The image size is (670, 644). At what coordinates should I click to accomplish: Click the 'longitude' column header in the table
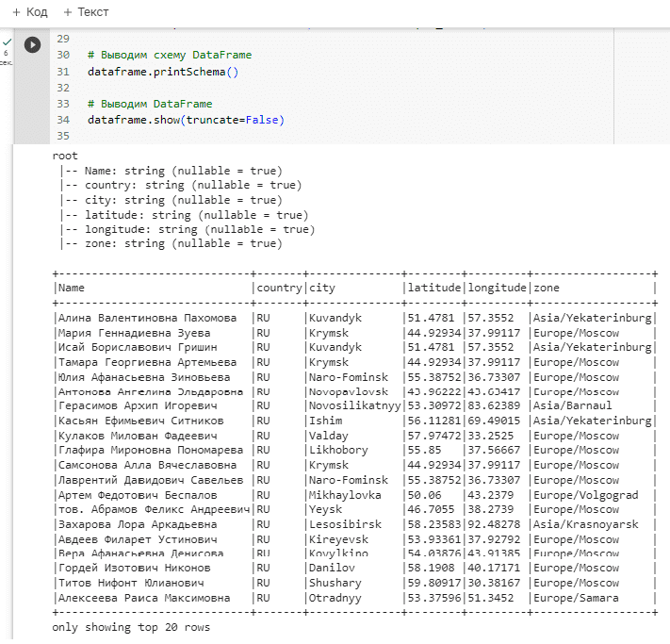497,288
